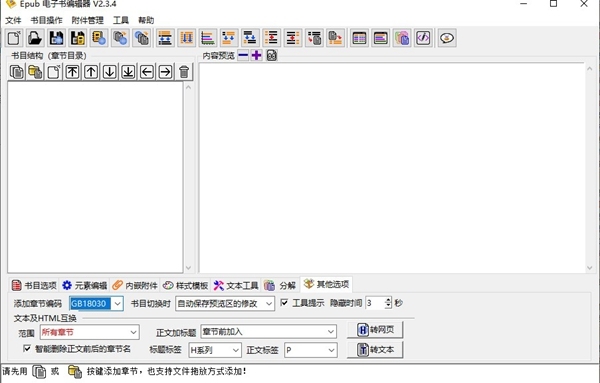This screenshot has height=383, width=600.
Task: Click the new blank document toolbar icon
Action: pos(15,38)
